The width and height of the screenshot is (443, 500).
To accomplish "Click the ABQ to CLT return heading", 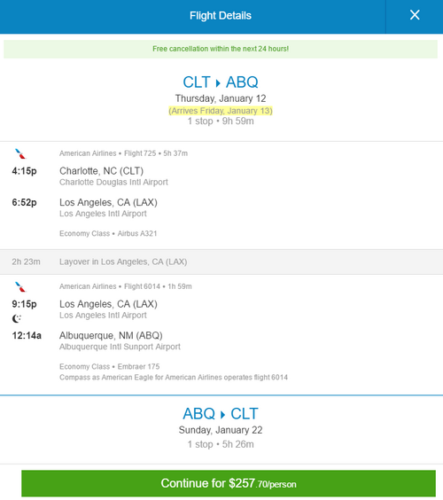I will pyautogui.click(x=220, y=414).
